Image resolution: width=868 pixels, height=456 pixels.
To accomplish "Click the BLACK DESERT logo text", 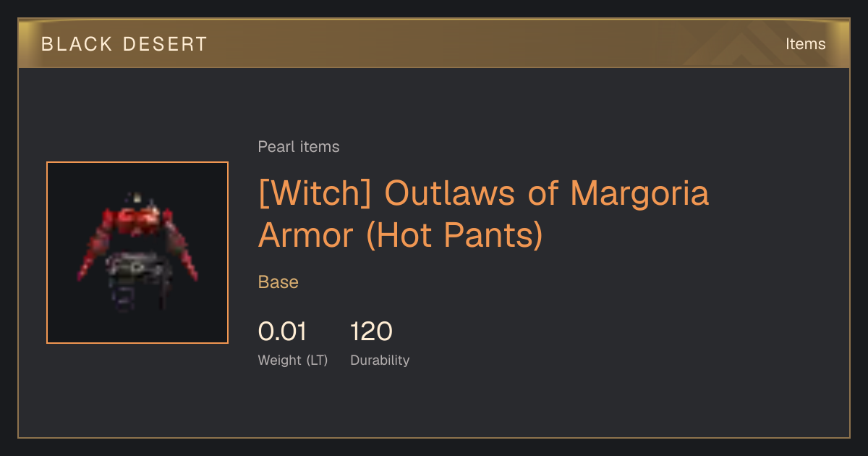I will coord(124,44).
